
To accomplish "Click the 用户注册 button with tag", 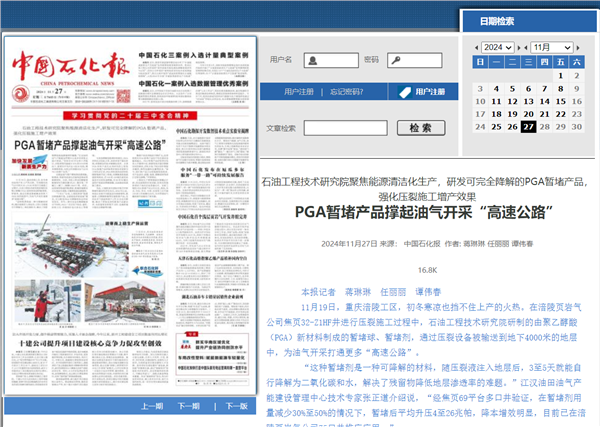I will (423, 92).
